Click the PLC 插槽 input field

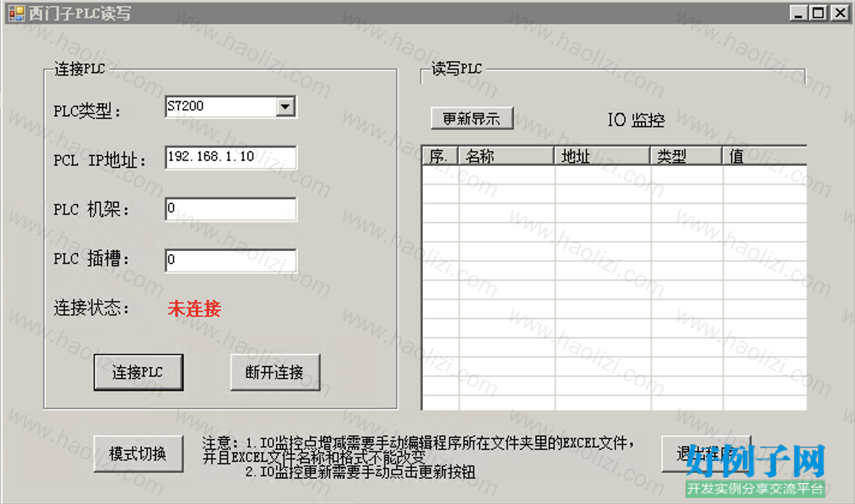click(231, 260)
